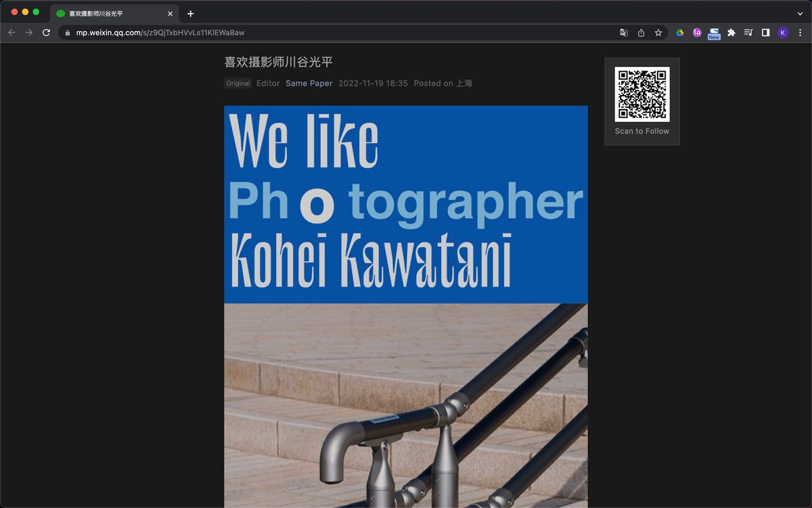
Task: Open the profile K avatar
Action: (783, 33)
